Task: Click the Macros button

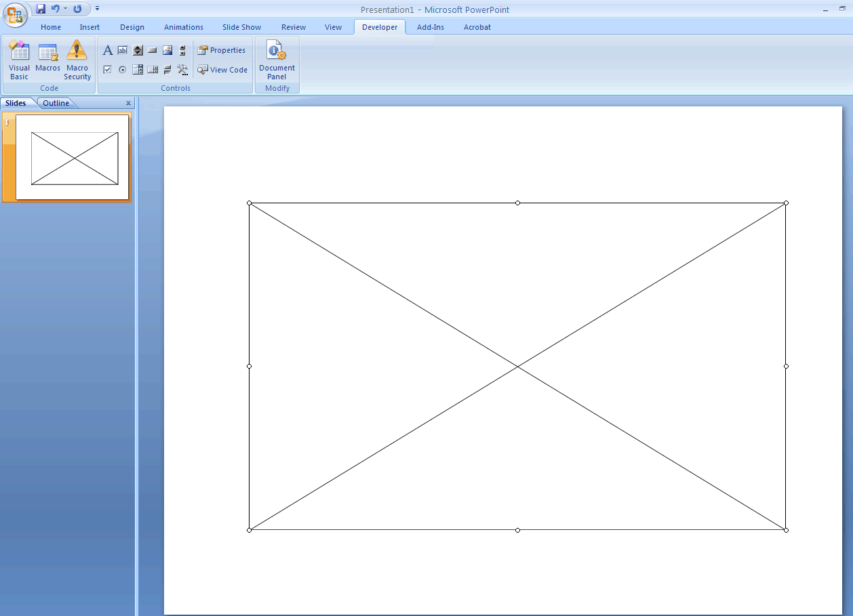Action: (47, 60)
